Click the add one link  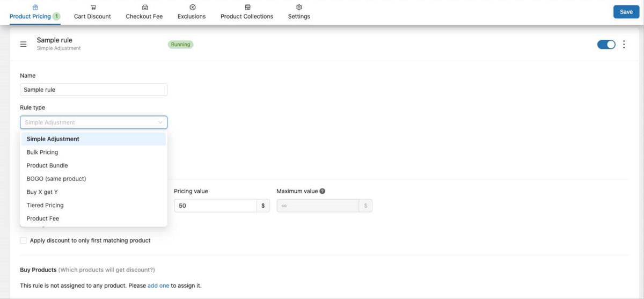[158, 286]
